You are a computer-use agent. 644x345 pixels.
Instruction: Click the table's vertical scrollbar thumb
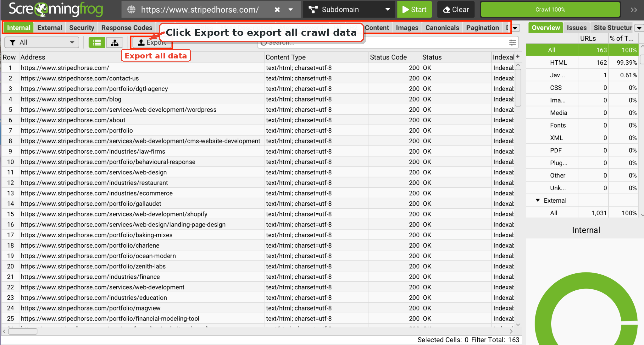518,88
